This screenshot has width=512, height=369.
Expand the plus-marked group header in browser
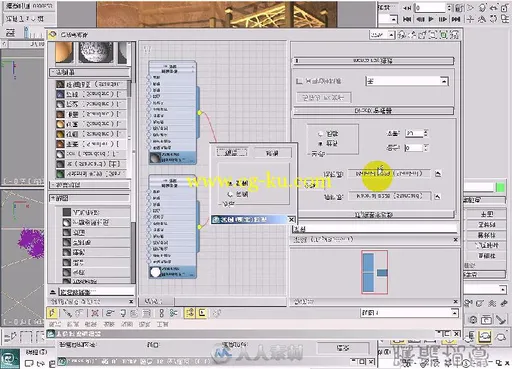coord(90,198)
